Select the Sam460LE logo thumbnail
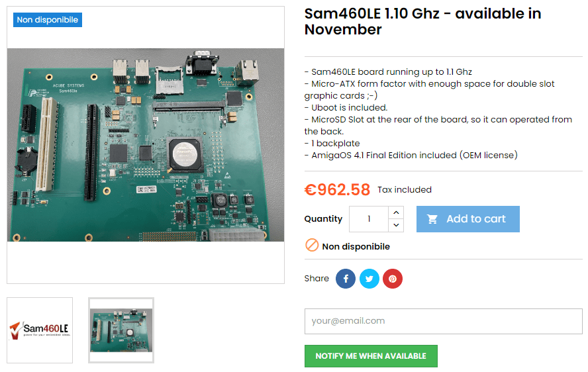The width and height of the screenshot is (588, 372). (x=40, y=330)
